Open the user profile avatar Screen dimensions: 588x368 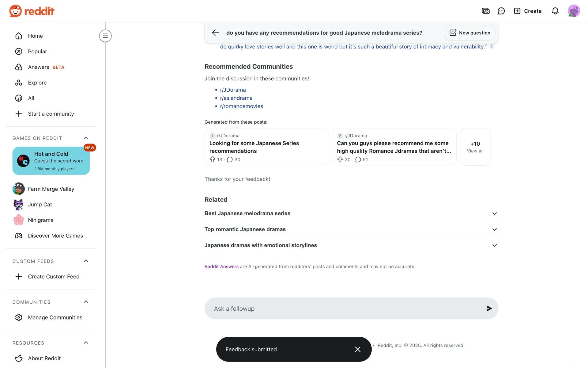pos(574,11)
